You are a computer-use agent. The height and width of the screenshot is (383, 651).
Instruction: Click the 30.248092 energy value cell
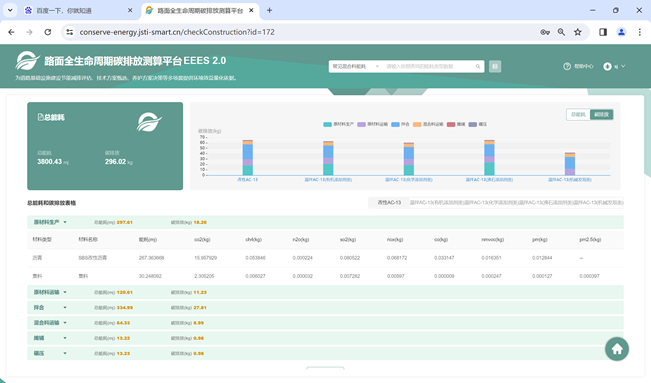tap(150, 276)
